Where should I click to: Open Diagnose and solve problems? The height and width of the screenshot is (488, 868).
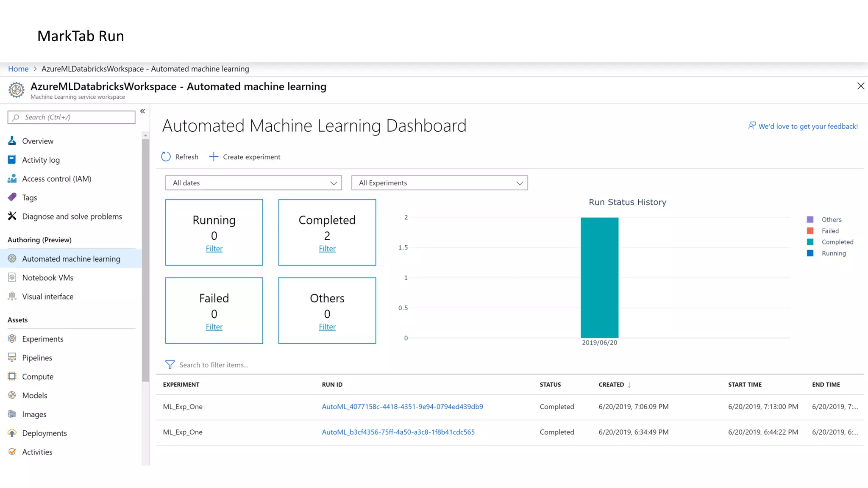(x=72, y=216)
